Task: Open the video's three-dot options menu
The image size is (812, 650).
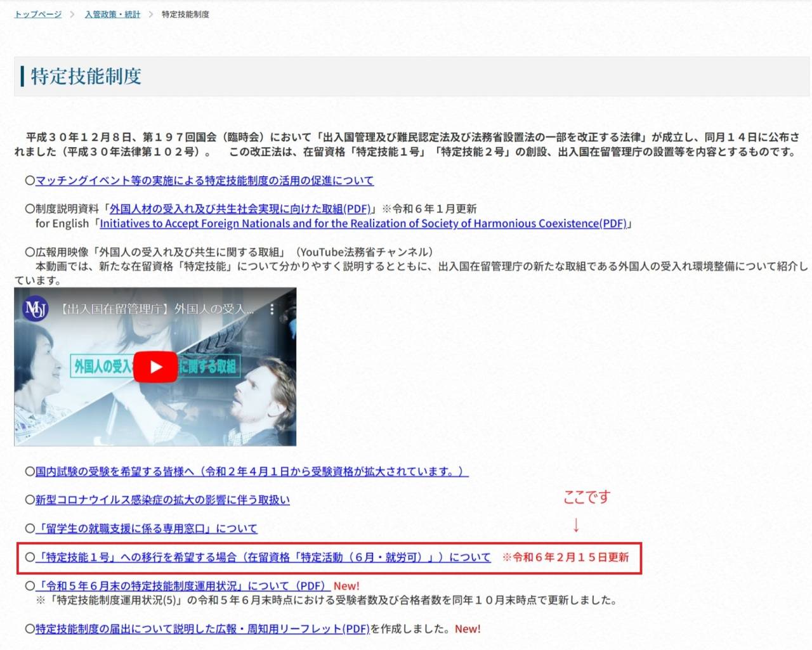Action: point(272,309)
